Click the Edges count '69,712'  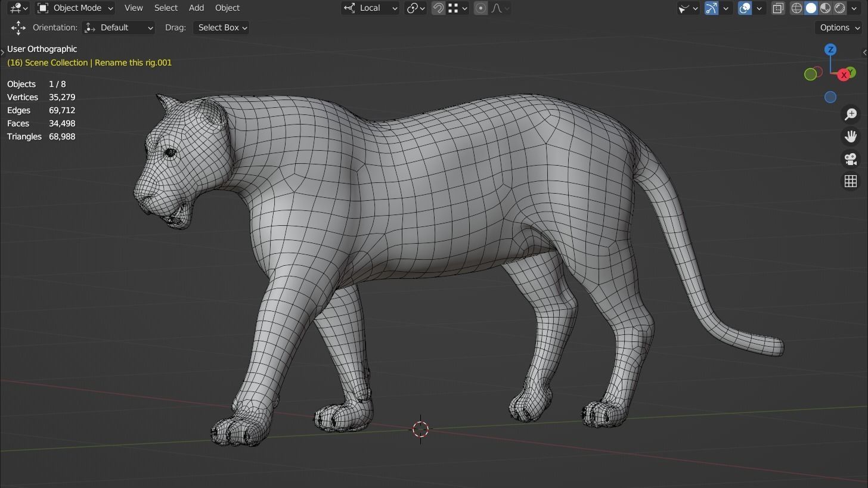[x=62, y=110]
